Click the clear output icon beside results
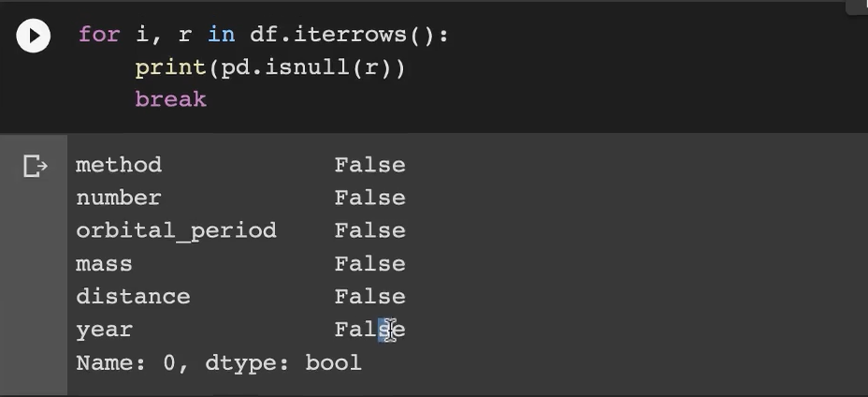This screenshot has height=397, width=868. (x=36, y=166)
